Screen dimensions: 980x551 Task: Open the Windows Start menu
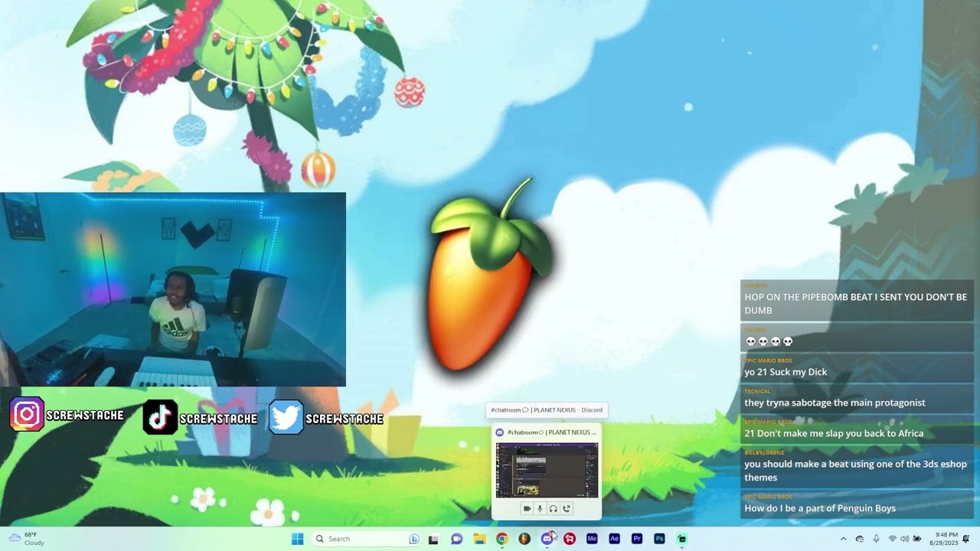coord(297,539)
